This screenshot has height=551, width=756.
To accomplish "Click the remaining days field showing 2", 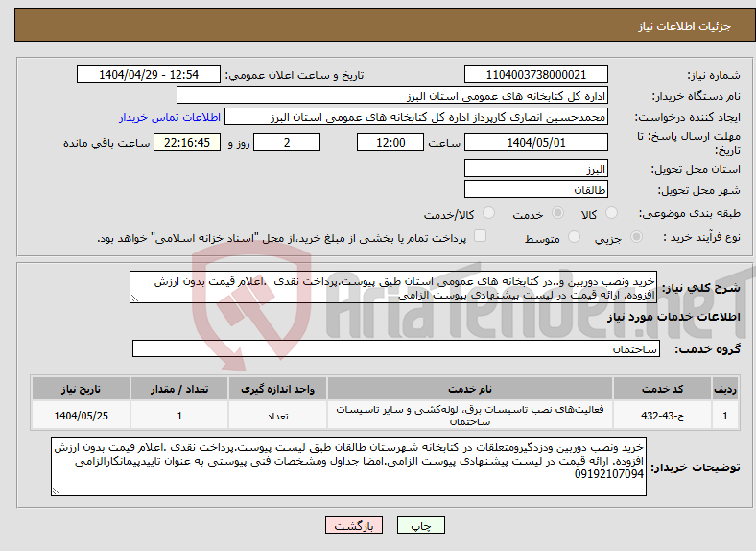I will (287, 143).
